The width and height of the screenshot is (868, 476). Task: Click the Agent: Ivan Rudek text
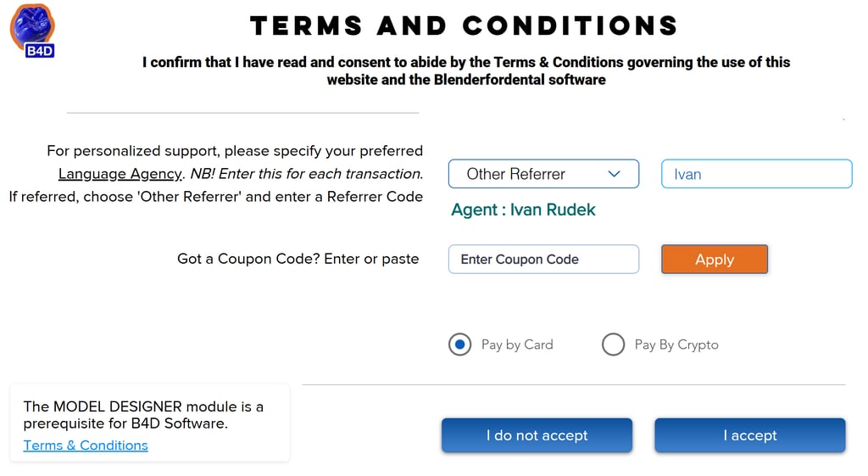(523, 210)
